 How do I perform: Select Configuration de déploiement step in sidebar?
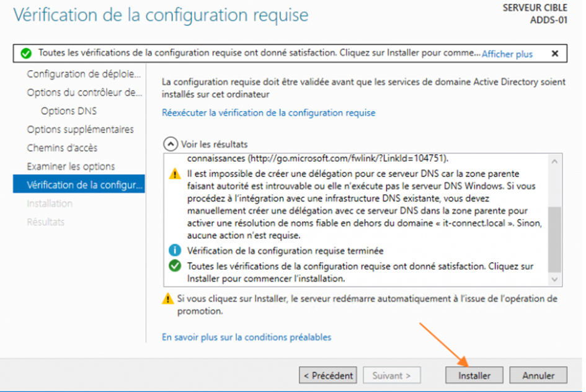(84, 74)
